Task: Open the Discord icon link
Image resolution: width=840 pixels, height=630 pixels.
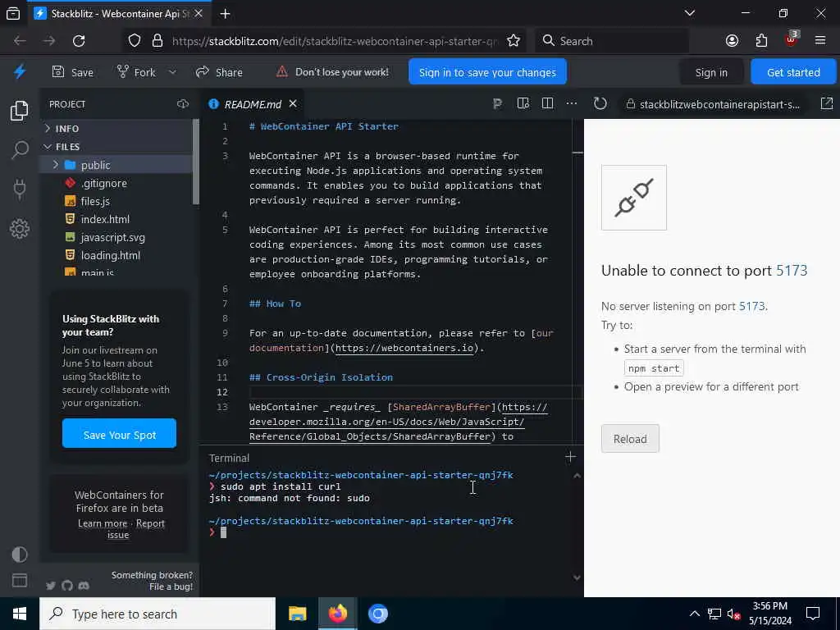Action: [x=84, y=586]
